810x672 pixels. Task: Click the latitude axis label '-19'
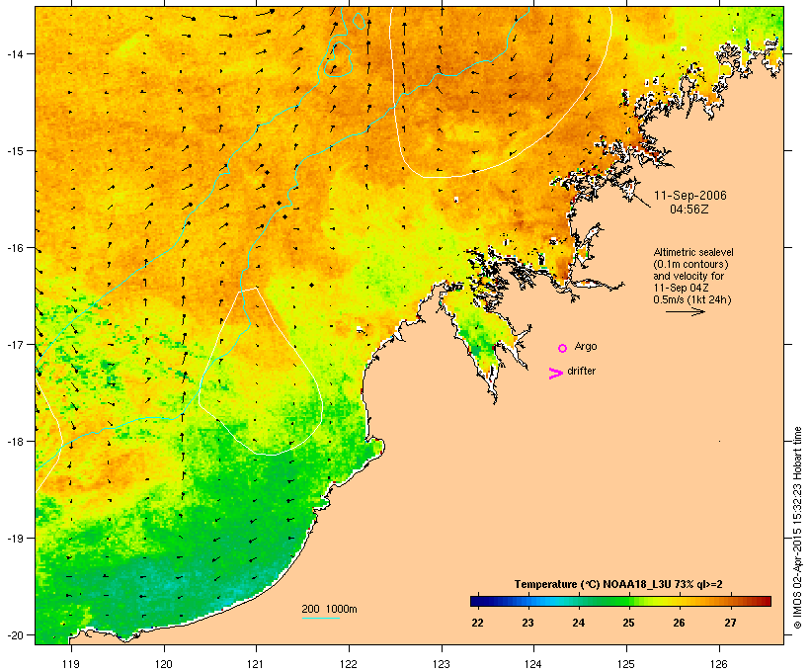click(14, 539)
